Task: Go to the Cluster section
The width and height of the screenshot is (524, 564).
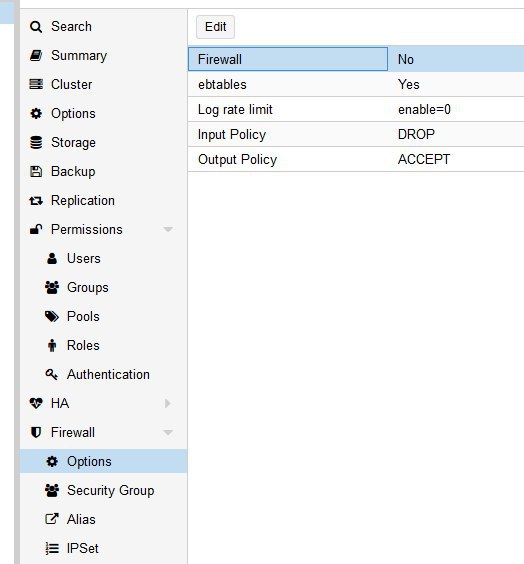Action: coord(104,85)
